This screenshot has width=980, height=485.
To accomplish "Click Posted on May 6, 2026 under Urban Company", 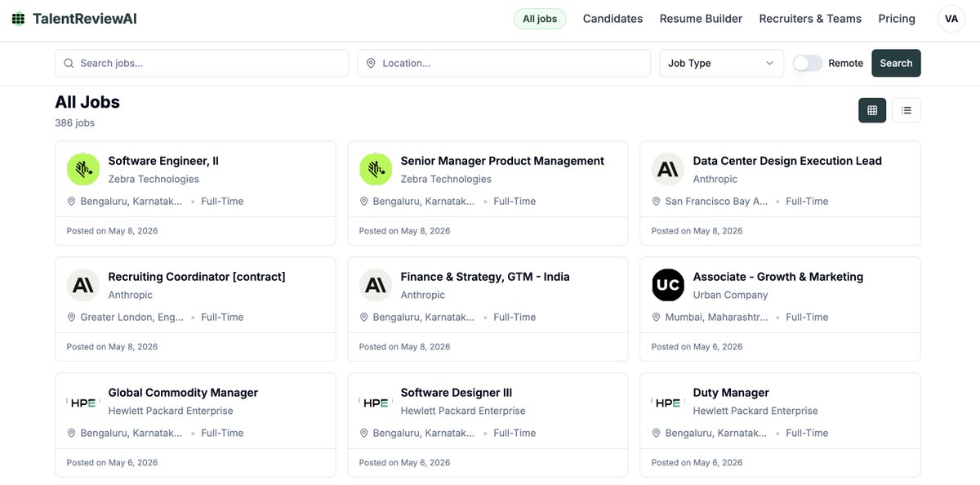I will coord(697,346).
